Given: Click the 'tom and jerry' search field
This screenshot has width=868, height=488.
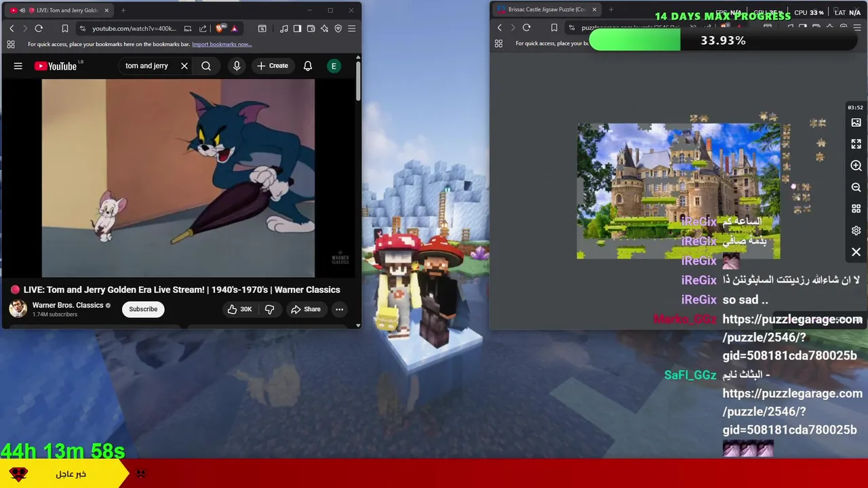Looking at the screenshot, I should pos(147,66).
